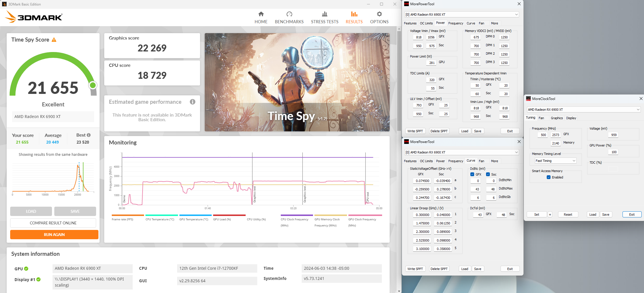Toggle the red GPU Load (%) legend bar
This screenshot has height=293, width=644.
tap(229, 215)
